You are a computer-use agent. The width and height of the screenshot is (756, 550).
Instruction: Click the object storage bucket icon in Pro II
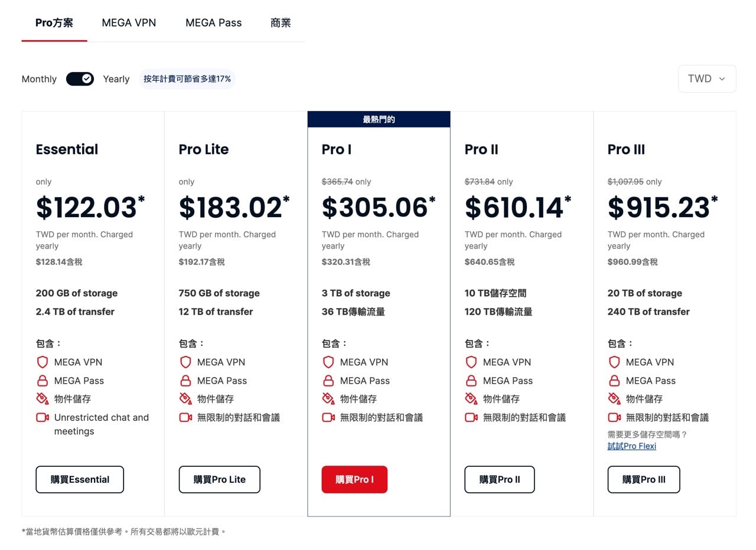click(x=471, y=399)
